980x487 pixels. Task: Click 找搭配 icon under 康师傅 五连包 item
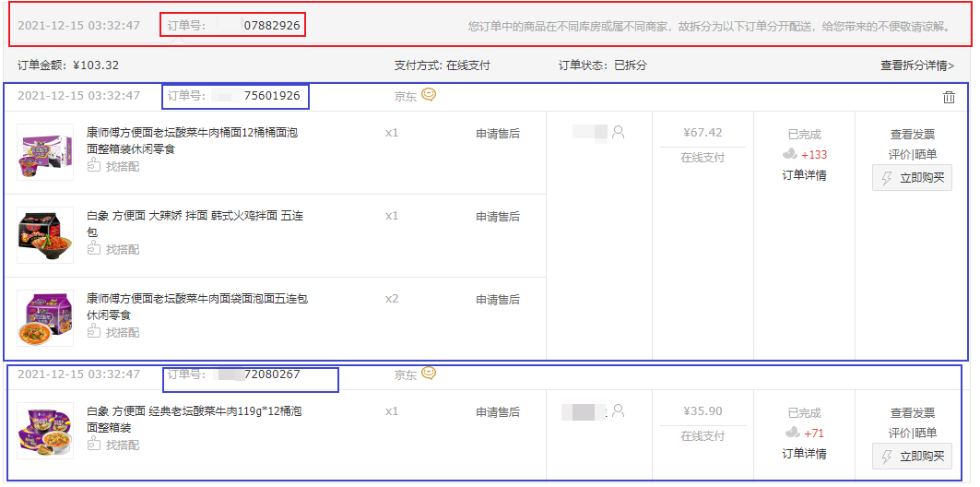pos(94,332)
